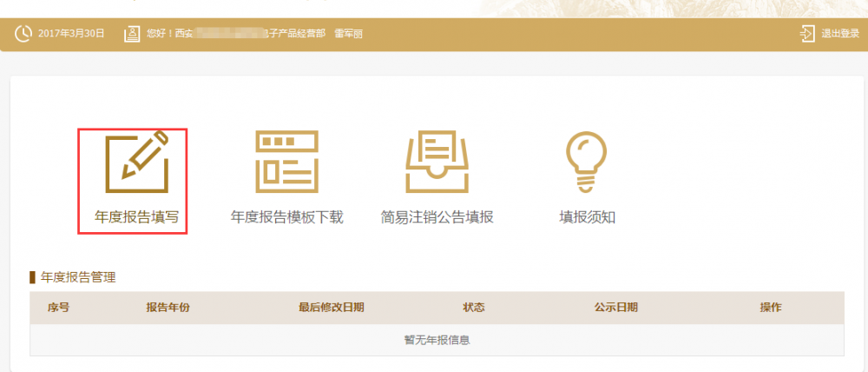
Task: Click the 最后修改日期 column header
Action: point(331,308)
